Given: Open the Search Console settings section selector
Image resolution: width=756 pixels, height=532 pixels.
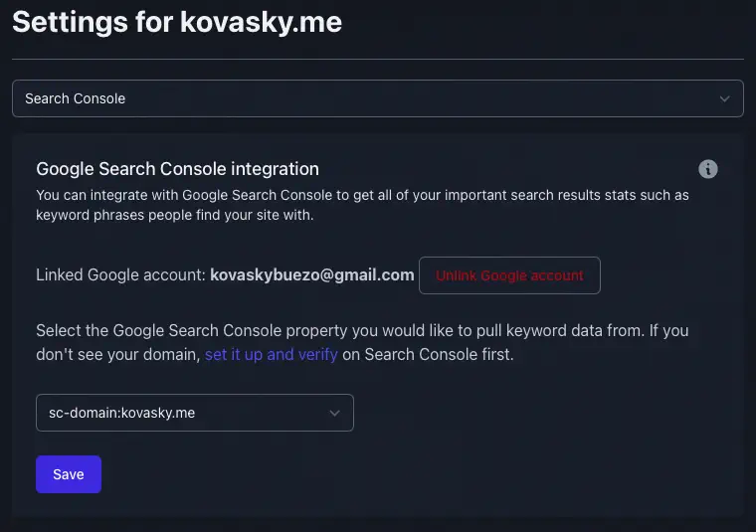Looking at the screenshot, I should [x=378, y=98].
